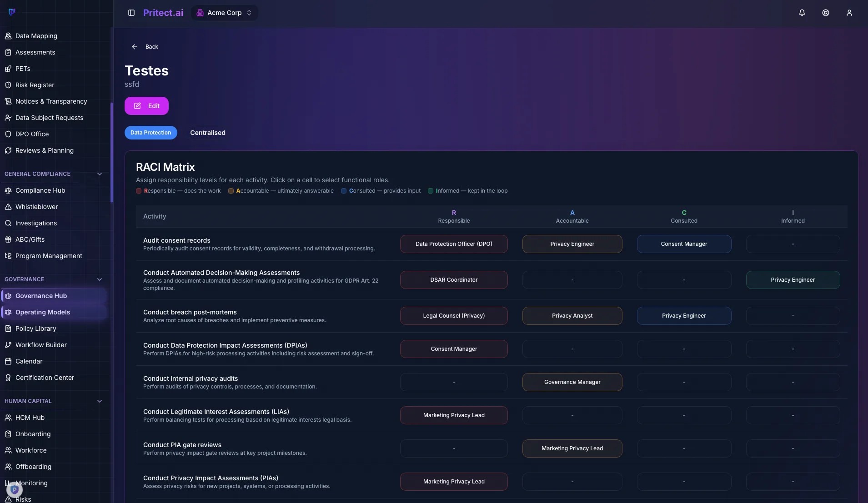Switch to the Centralised tab
Viewport: 868px width, 503px height.
pos(208,133)
